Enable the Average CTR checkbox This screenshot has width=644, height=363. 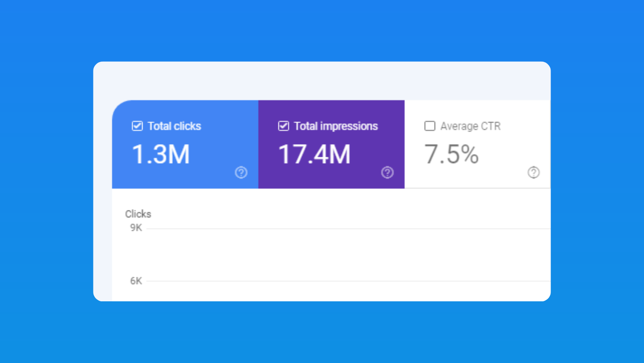pos(430,126)
